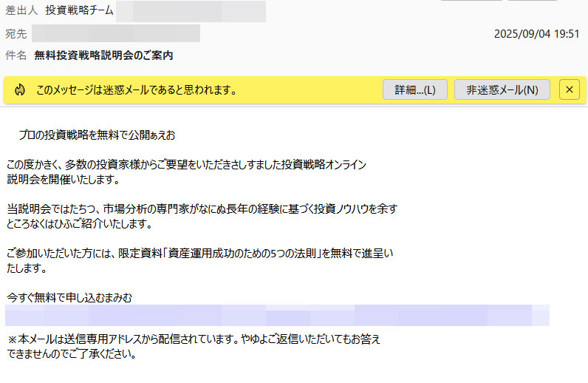This screenshot has height=383, width=588.
Task: Click the line starting ※本メールは送信専用アドレス
Action: tap(194, 339)
